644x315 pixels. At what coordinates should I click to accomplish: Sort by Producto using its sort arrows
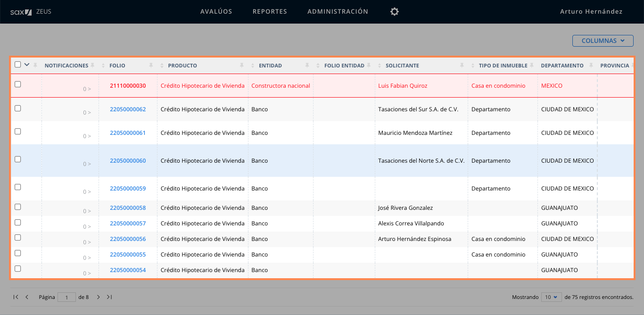click(163, 66)
